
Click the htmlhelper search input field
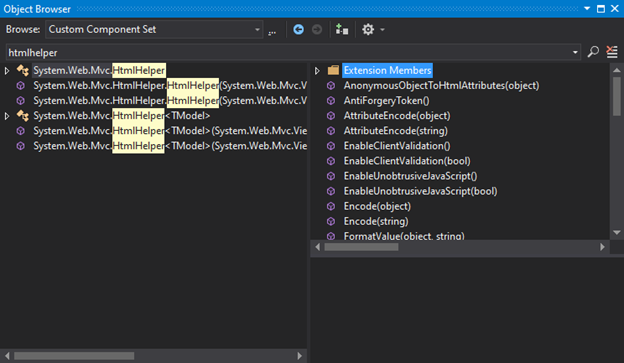click(x=289, y=53)
